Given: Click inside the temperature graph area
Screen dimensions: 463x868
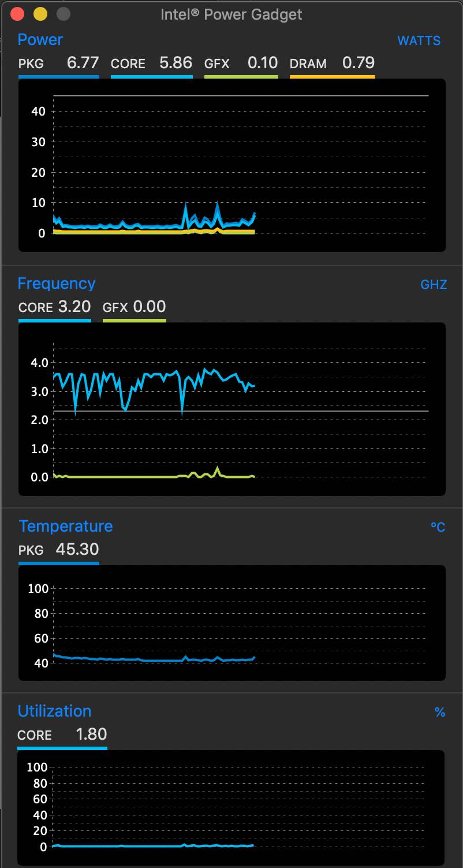Looking at the screenshot, I should pos(231,623).
